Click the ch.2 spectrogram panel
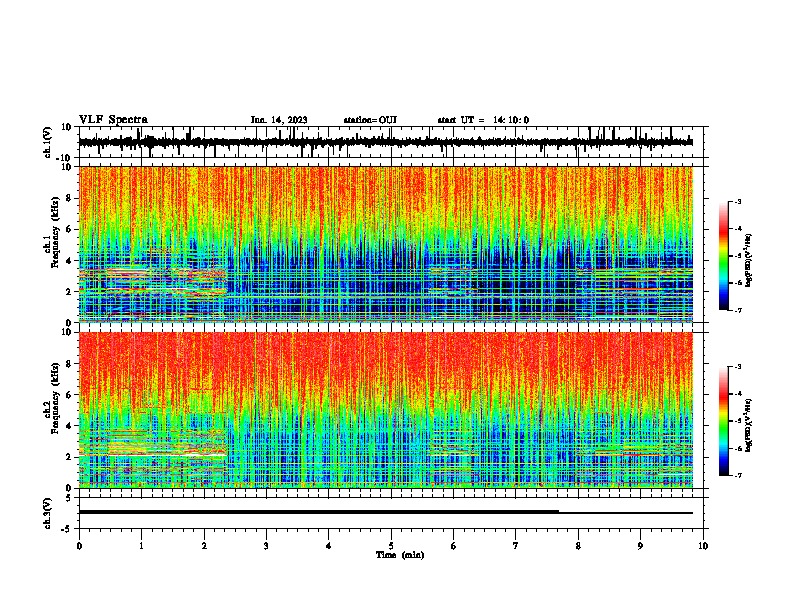The image size is (792, 612). pos(386,410)
